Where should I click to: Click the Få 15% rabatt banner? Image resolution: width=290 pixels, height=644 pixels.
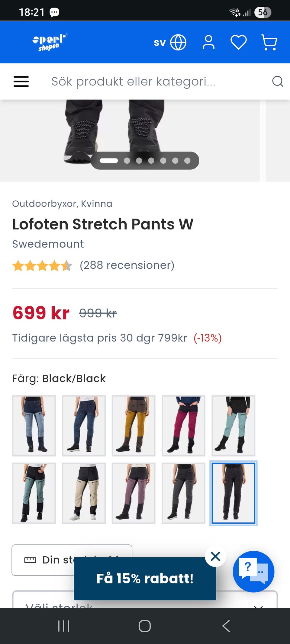pos(145,578)
